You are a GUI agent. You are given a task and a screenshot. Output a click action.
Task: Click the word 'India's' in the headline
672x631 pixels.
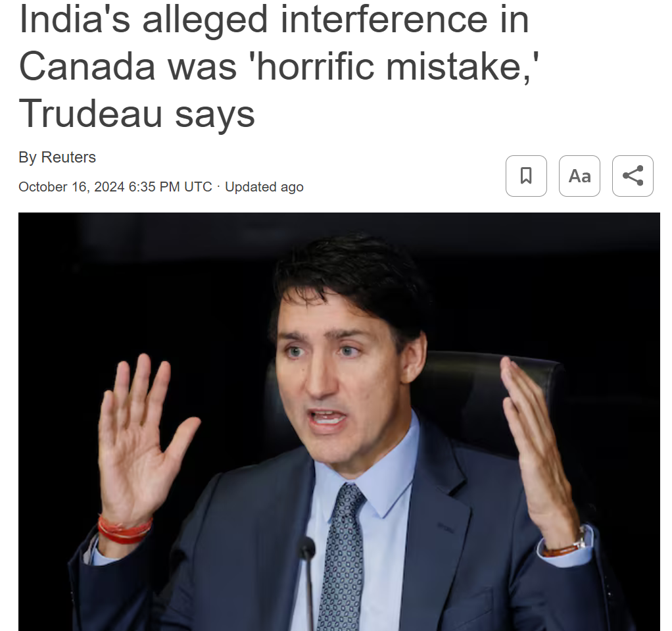tap(74, 19)
